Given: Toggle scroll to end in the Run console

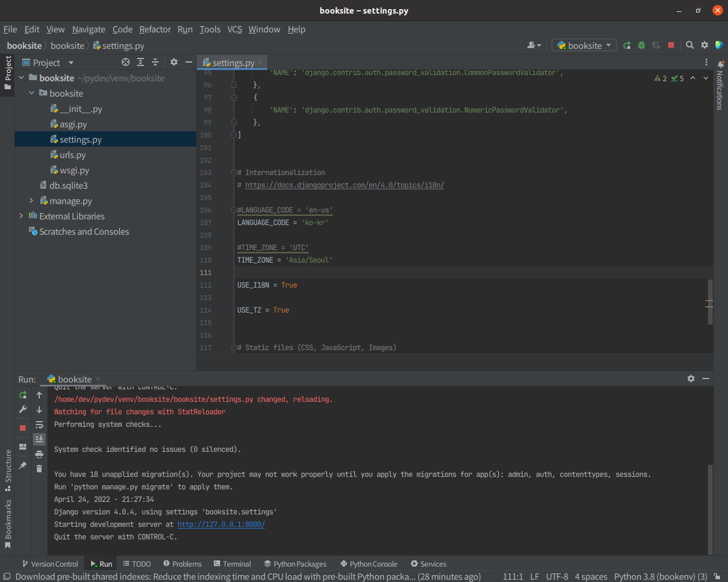Looking at the screenshot, I should pyautogui.click(x=39, y=439).
